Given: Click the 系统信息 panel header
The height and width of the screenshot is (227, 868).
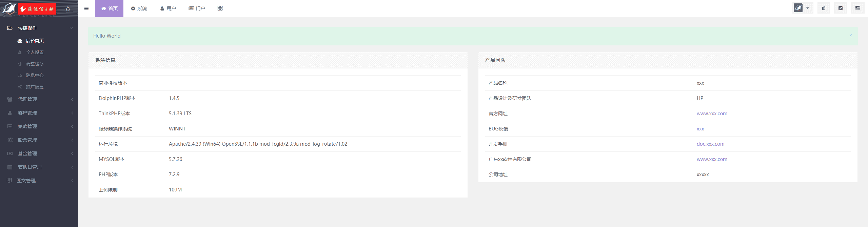Looking at the screenshot, I should (x=278, y=60).
